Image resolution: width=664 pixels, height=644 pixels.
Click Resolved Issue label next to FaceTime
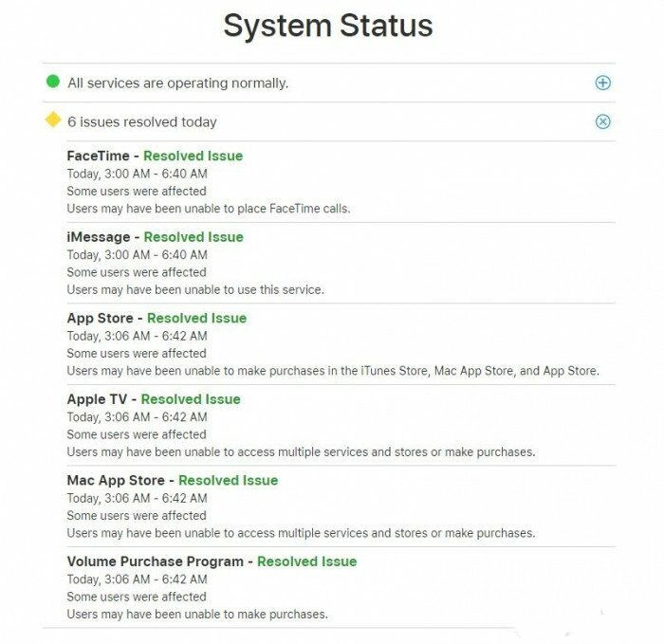[x=194, y=156]
